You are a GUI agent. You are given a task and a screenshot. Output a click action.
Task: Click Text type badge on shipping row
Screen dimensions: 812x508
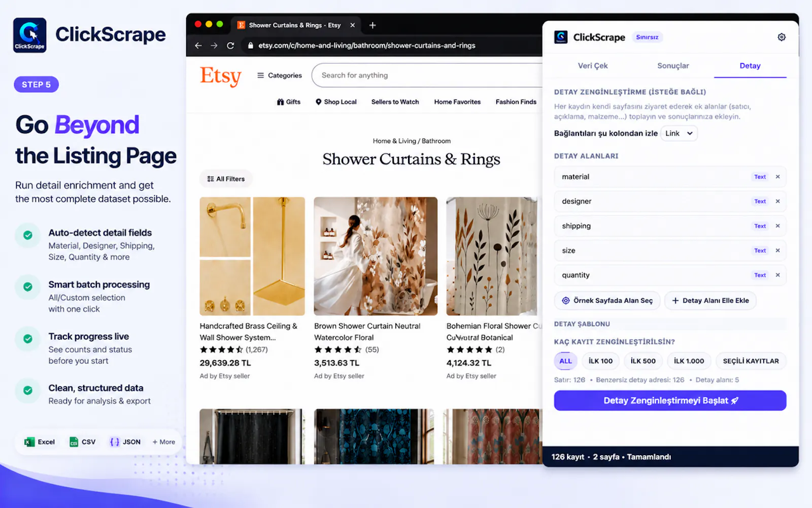click(760, 226)
